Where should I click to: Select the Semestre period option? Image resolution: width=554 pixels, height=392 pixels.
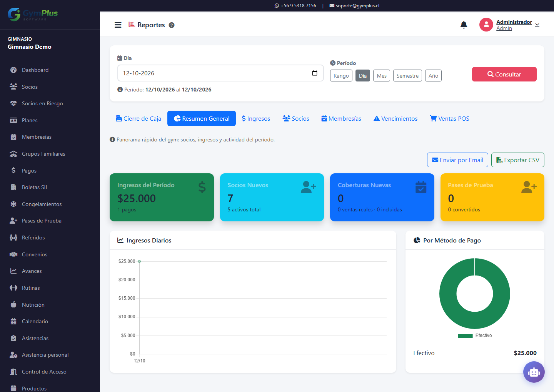click(x=407, y=76)
